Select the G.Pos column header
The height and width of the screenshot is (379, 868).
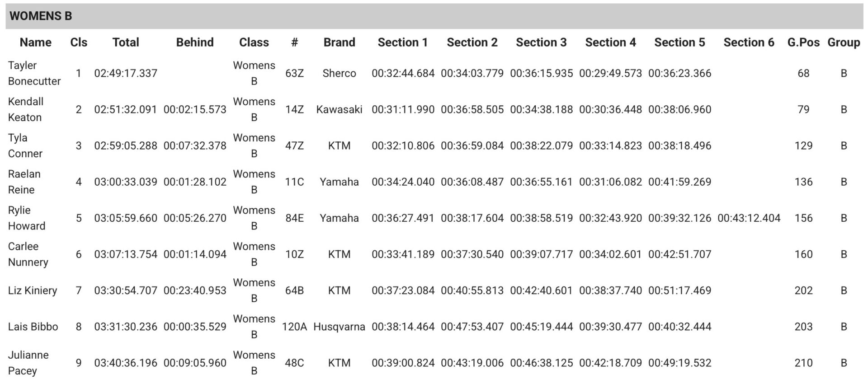pyautogui.click(x=803, y=42)
